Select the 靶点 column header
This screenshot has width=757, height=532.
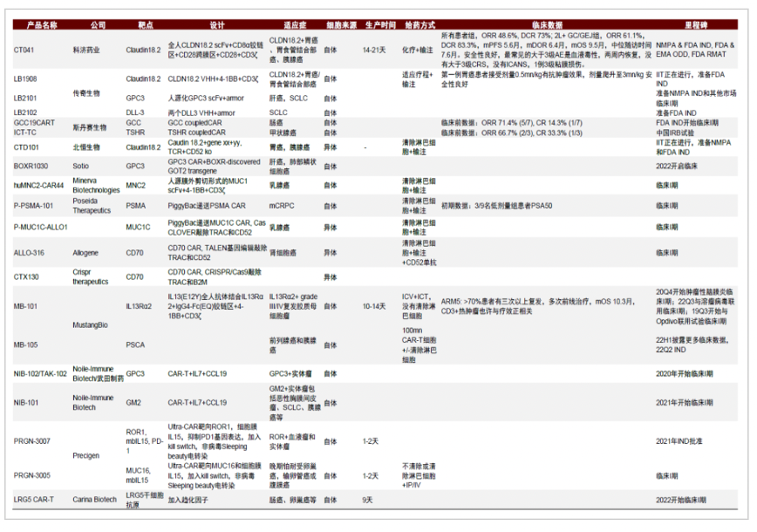pyautogui.click(x=146, y=25)
